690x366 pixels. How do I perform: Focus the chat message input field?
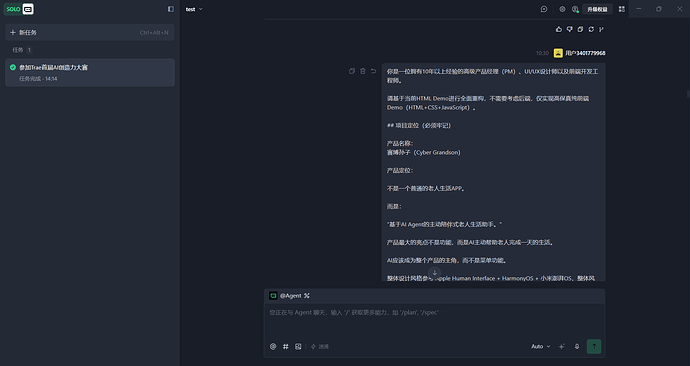click(434, 321)
